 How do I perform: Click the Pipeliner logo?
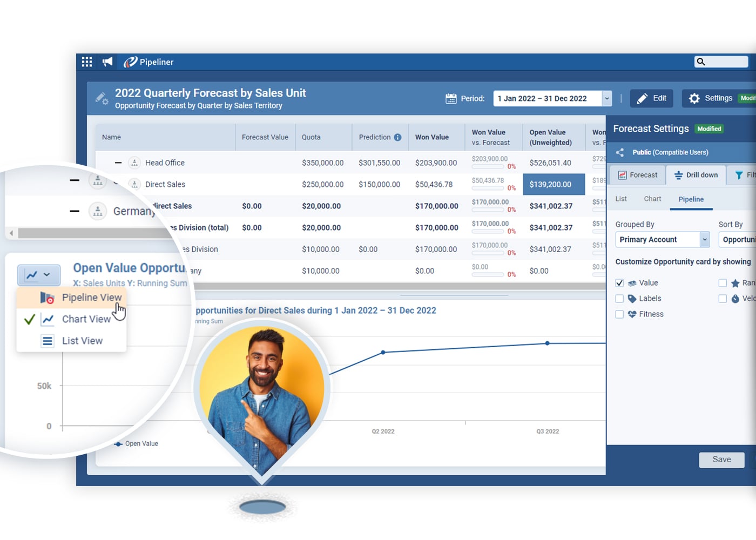click(147, 62)
